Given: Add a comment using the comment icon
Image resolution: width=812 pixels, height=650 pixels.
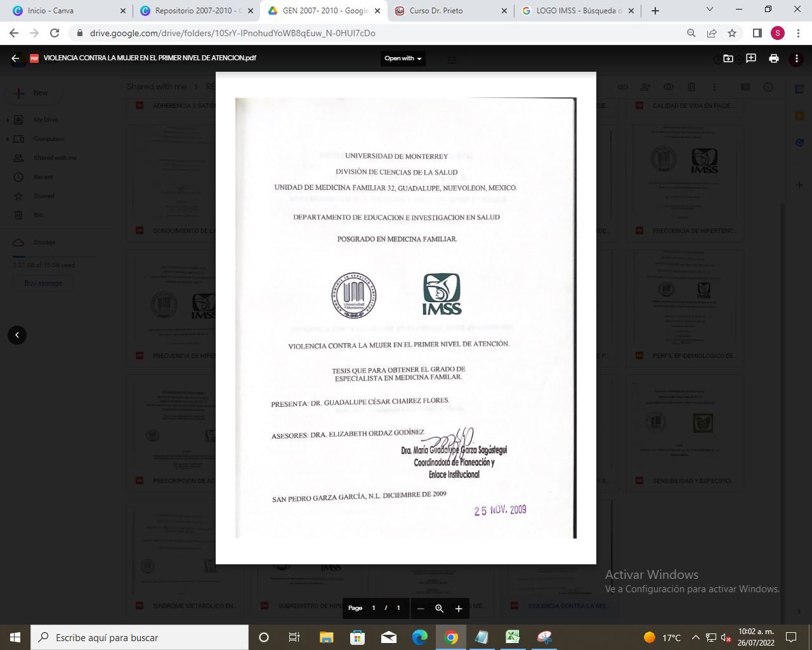Looking at the screenshot, I should click(751, 58).
